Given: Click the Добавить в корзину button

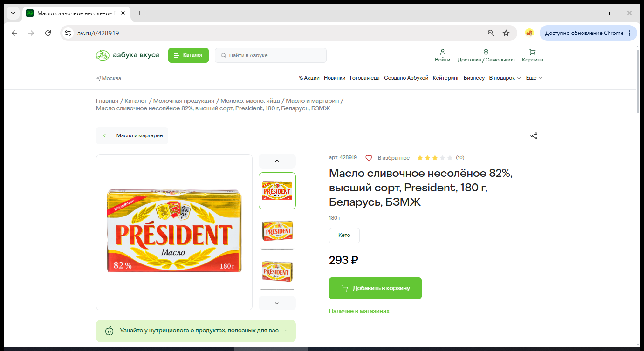Looking at the screenshot, I should pyautogui.click(x=375, y=288).
